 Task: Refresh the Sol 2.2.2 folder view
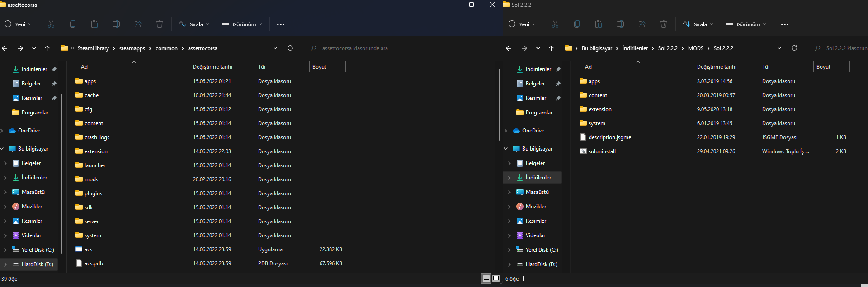click(794, 48)
